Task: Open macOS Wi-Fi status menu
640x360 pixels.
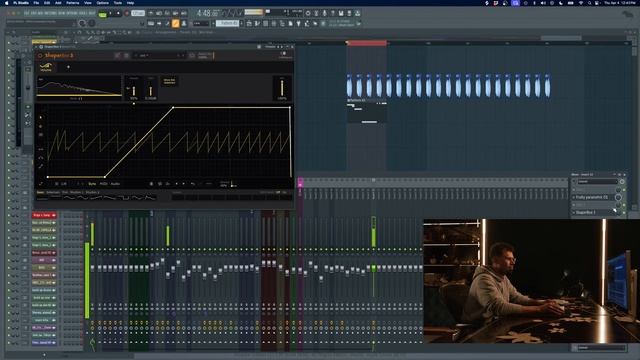Action: 581,3
